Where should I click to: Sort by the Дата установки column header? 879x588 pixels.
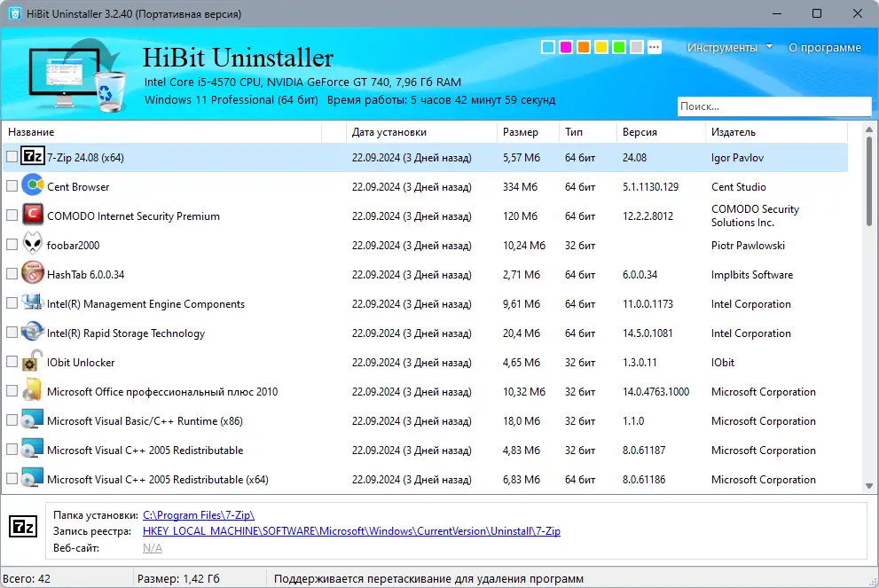tap(421, 132)
